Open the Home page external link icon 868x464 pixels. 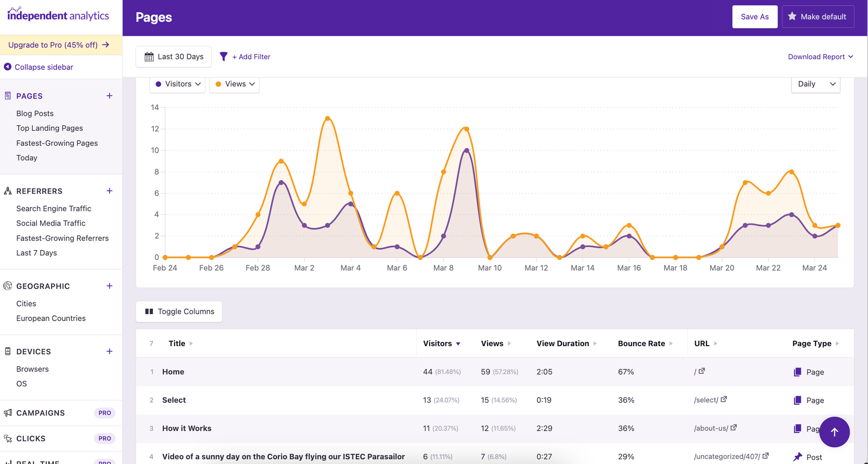click(x=701, y=371)
